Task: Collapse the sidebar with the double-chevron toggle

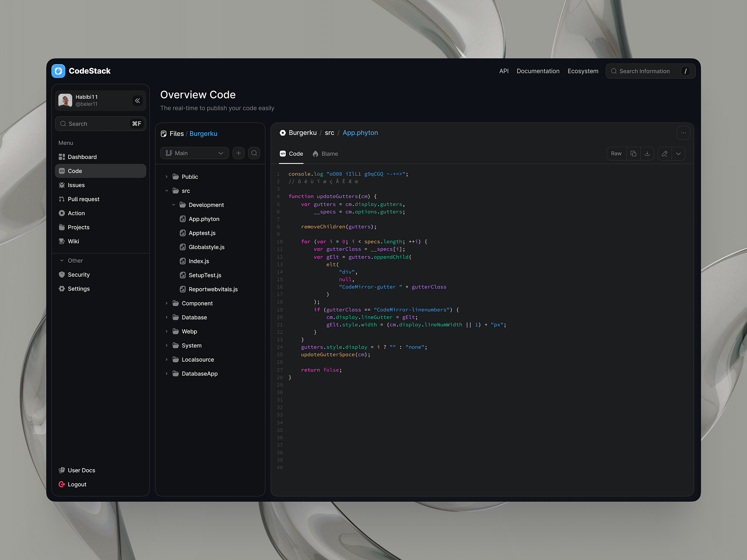Action: tap(138, 101)
